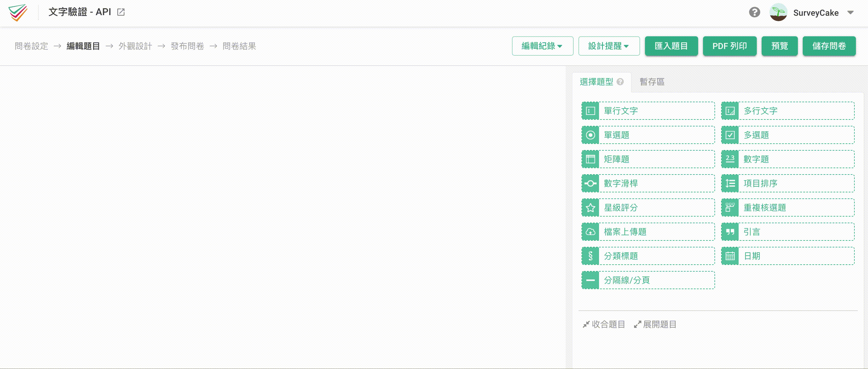Image resolution: width=868 pixels, height=369 pixels.
Task: Click the 重複核選題 icon
Action: tap(730, 207)
